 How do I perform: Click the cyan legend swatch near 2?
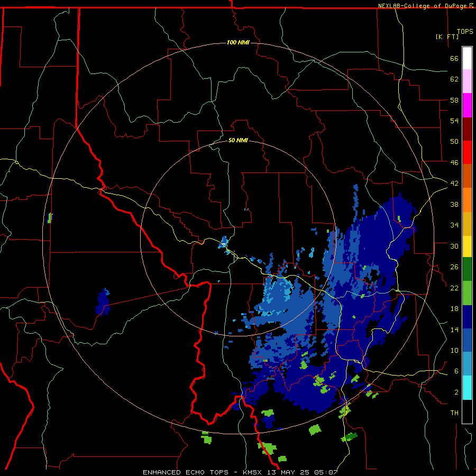(467, 388)
